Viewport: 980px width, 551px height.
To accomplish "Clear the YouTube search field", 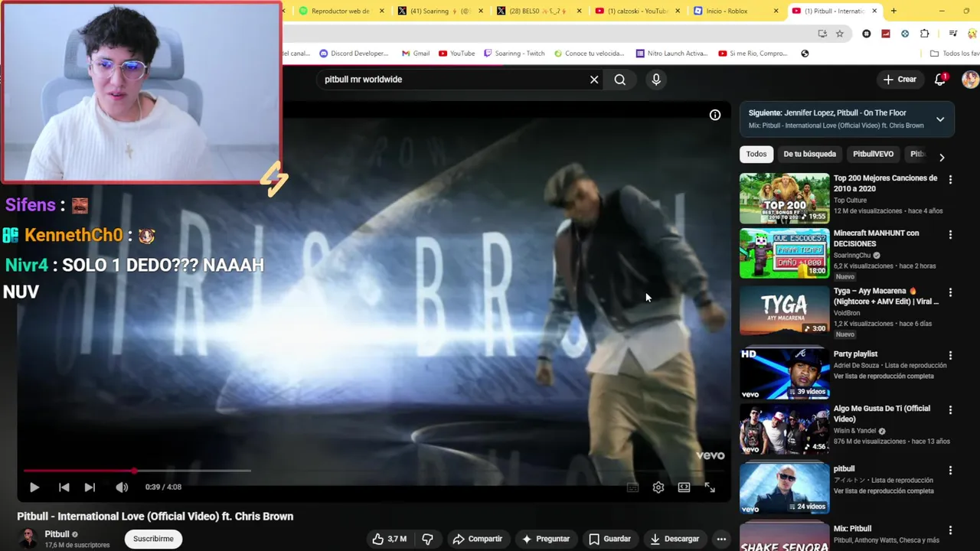I will (x=594, y=80).
